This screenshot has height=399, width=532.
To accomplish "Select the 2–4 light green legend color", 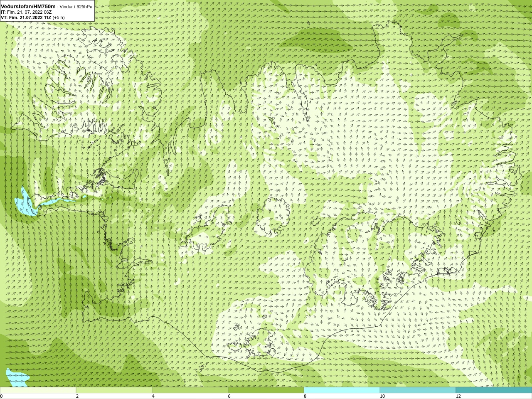I will click(114, 390).
